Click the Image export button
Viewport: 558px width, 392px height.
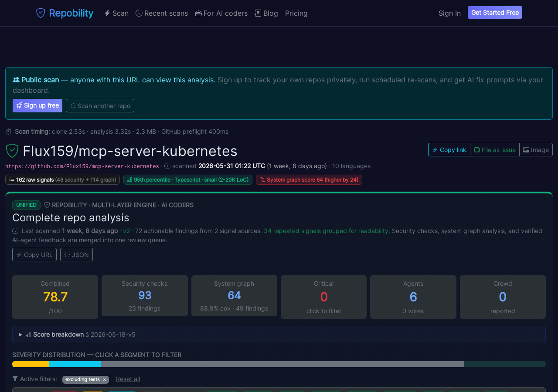click(x=536, y=149)
